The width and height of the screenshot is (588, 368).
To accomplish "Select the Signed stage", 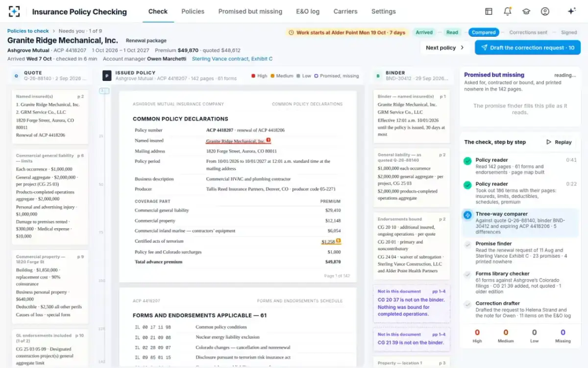I will click(569, 32).
